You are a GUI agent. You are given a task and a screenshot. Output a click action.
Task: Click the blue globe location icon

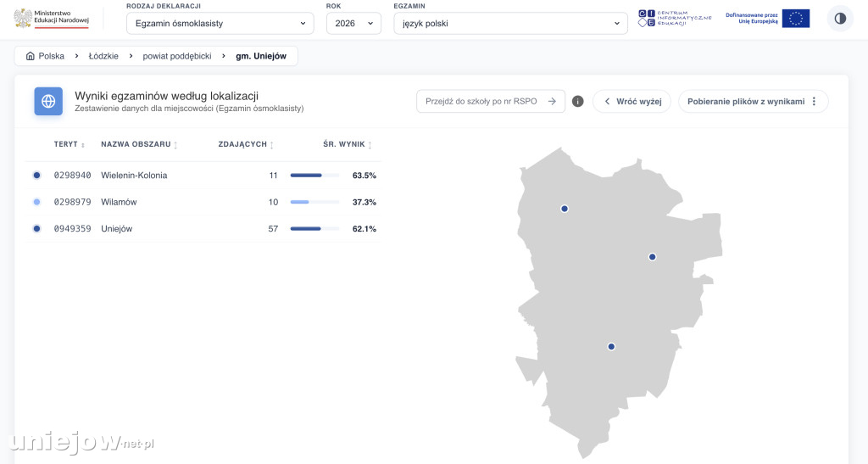(x=48, y=101)
